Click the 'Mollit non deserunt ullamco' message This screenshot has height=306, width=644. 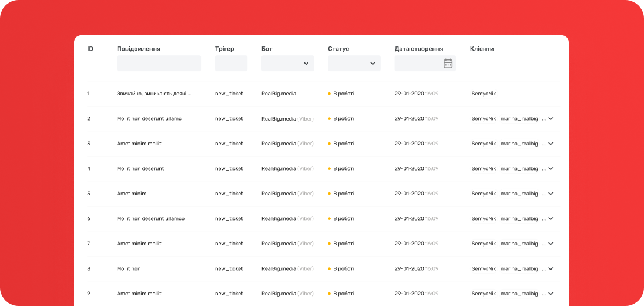(150, 218)
